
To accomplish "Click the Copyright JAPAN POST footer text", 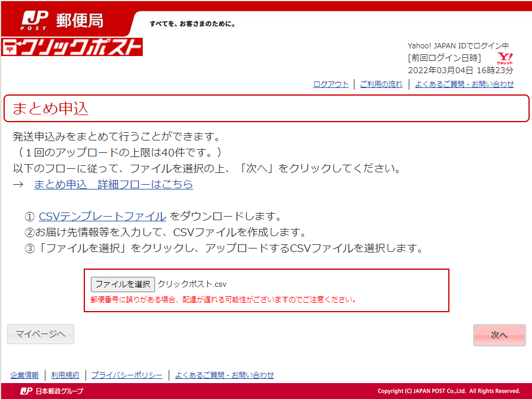I will click(449, 391).
